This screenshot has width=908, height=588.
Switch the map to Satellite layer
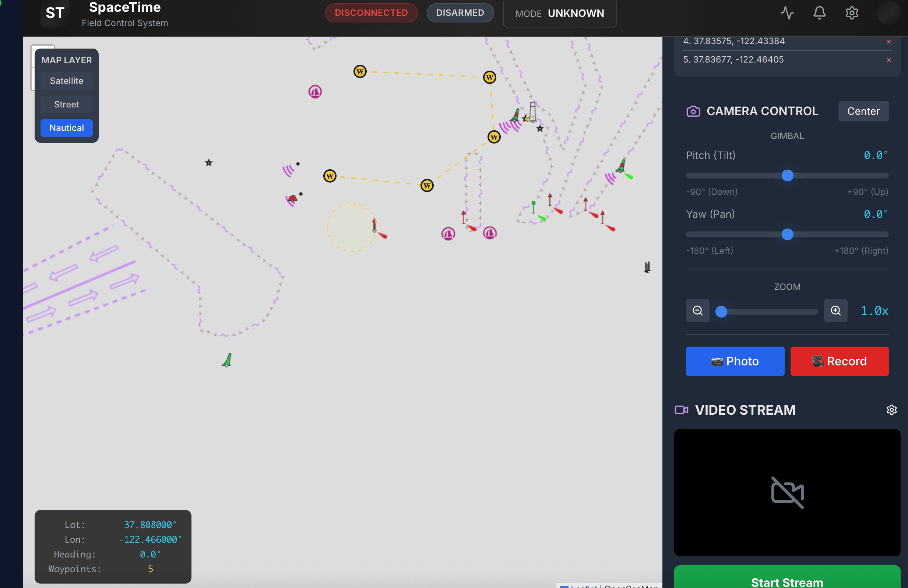point(66,81)
